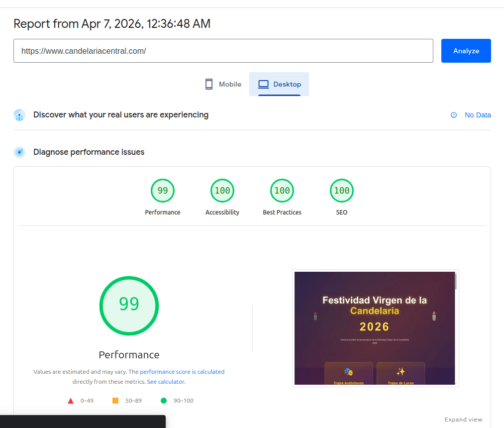Click the Accessibility 100 score circle

(222, 190)
